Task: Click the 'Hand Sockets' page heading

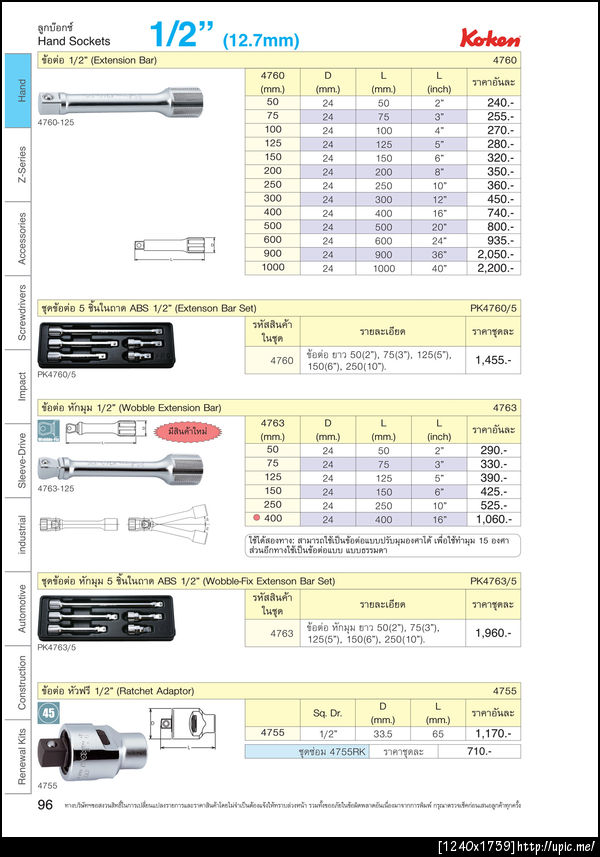Action: point(74,41)
